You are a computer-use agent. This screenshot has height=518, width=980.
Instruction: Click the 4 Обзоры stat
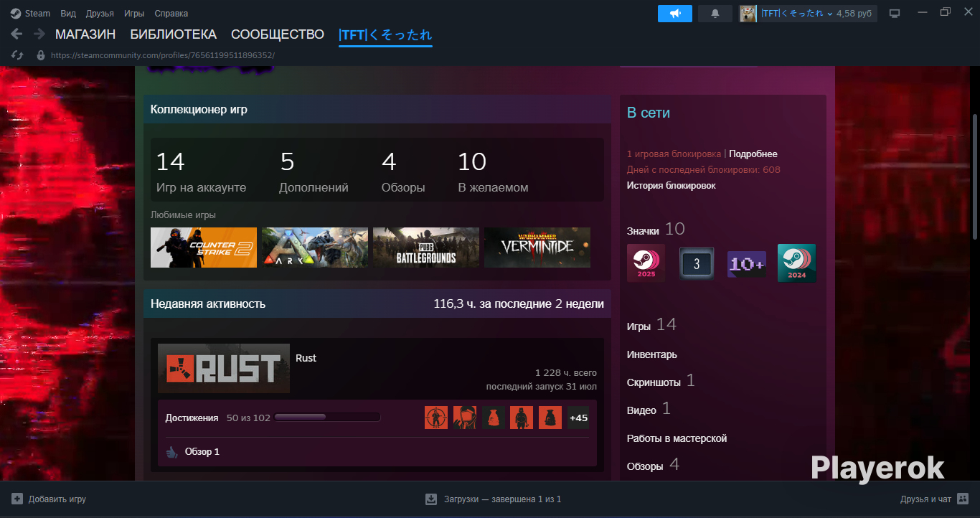click(403, 172)
